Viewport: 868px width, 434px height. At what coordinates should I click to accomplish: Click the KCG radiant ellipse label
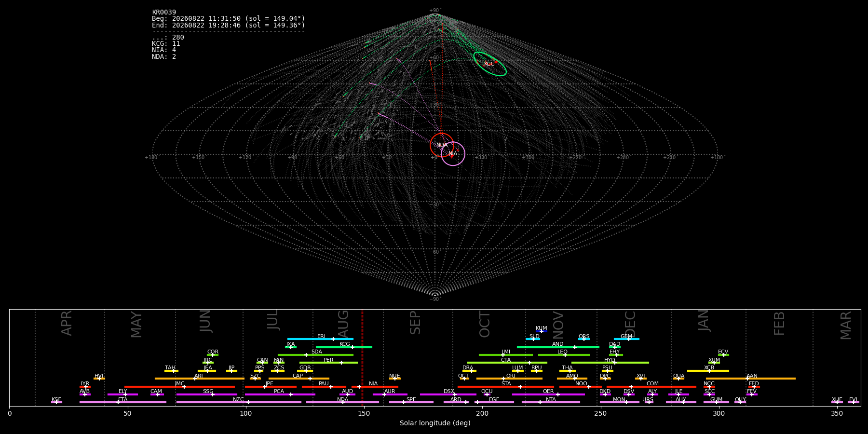pyautogui.click(x=489, y=64)
